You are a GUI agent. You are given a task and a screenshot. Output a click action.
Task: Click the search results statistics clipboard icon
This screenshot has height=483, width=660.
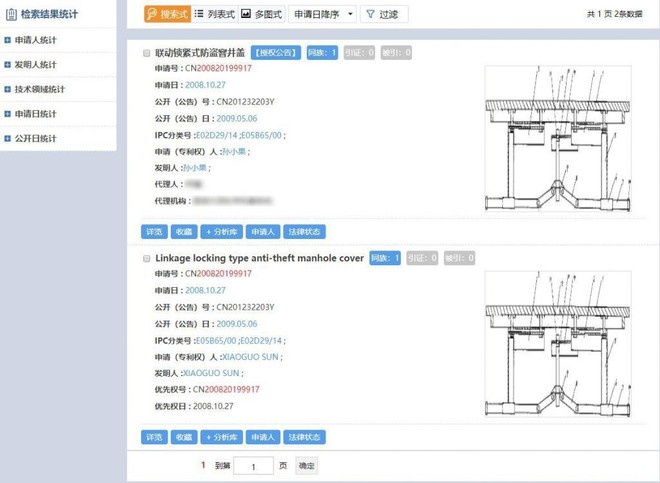click(11, 14)
